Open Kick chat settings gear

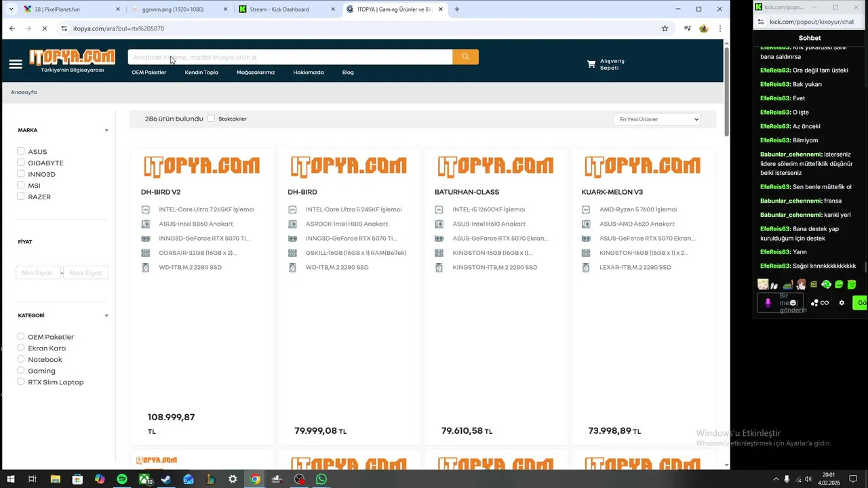[x=842, y=302]
